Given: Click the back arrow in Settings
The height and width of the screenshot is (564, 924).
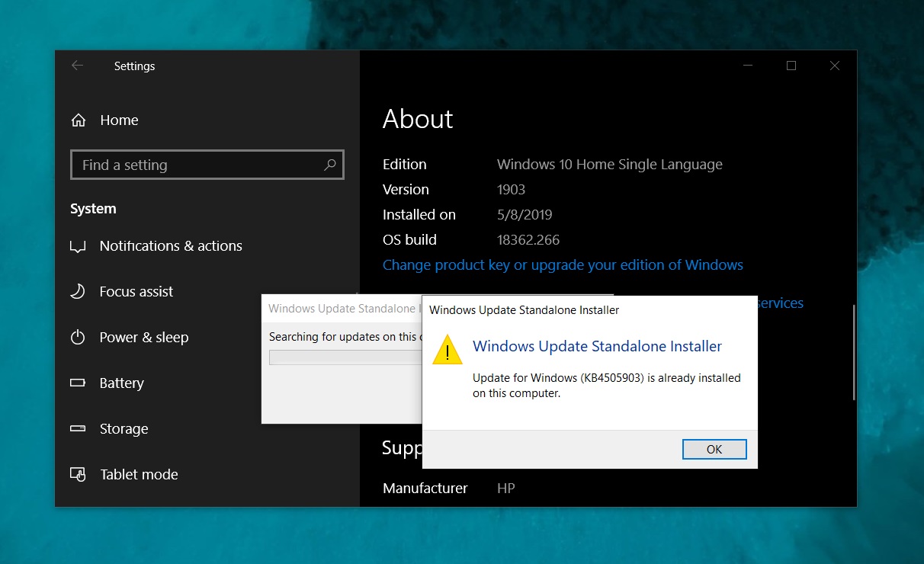Looking at the screenshot, I should pos(77,66).
